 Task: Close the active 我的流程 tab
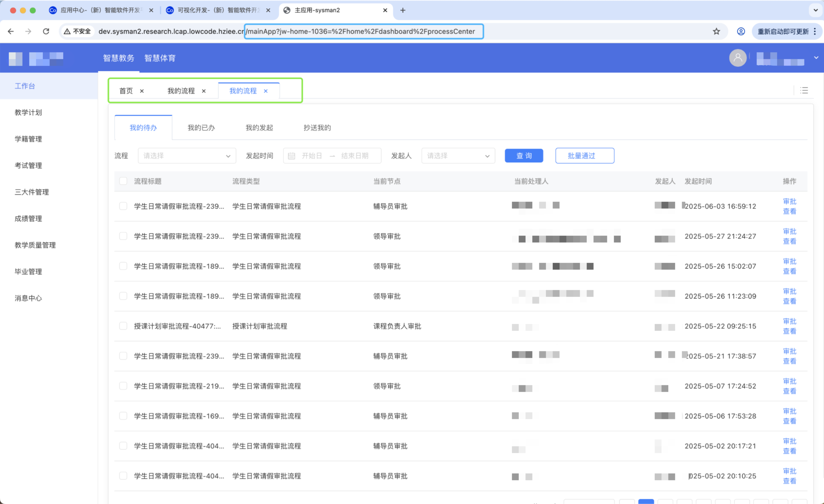pos(266,91)
